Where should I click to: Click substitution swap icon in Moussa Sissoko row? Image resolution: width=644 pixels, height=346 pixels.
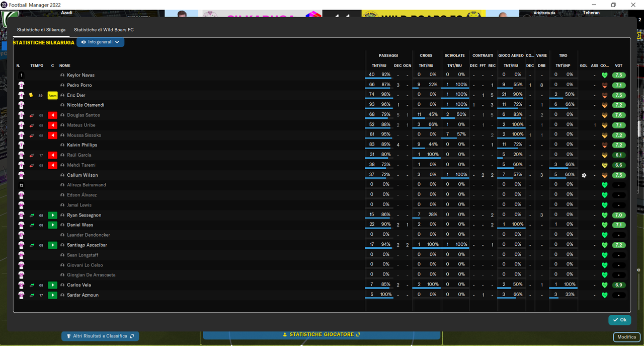click(x=32, y=135)
